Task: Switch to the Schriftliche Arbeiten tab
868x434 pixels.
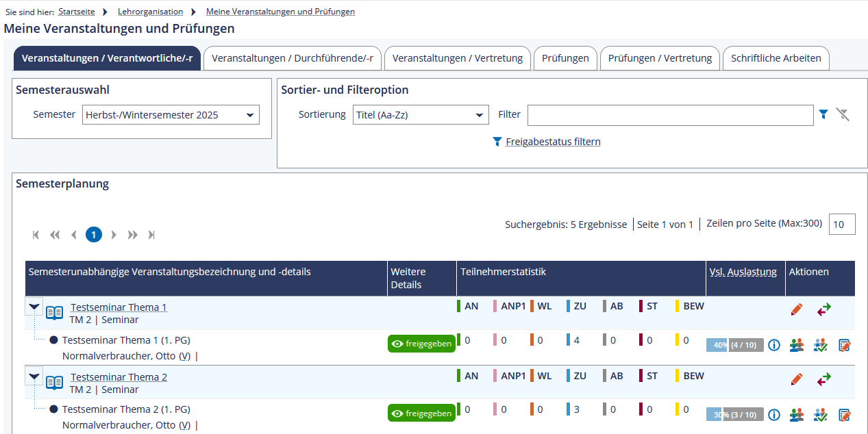Action: [776, 58]
